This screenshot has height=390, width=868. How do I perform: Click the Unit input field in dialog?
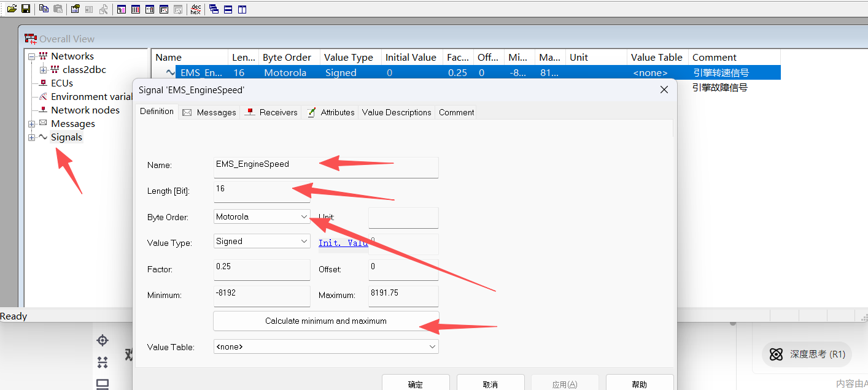coord(403,218)
